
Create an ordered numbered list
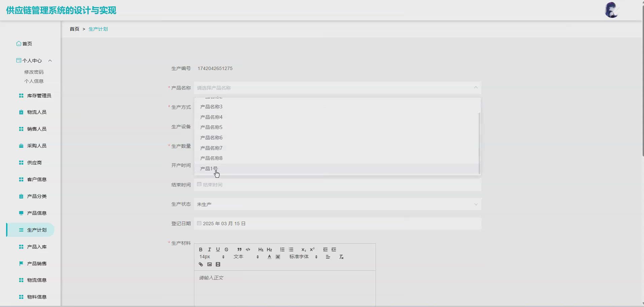[282, 249]
